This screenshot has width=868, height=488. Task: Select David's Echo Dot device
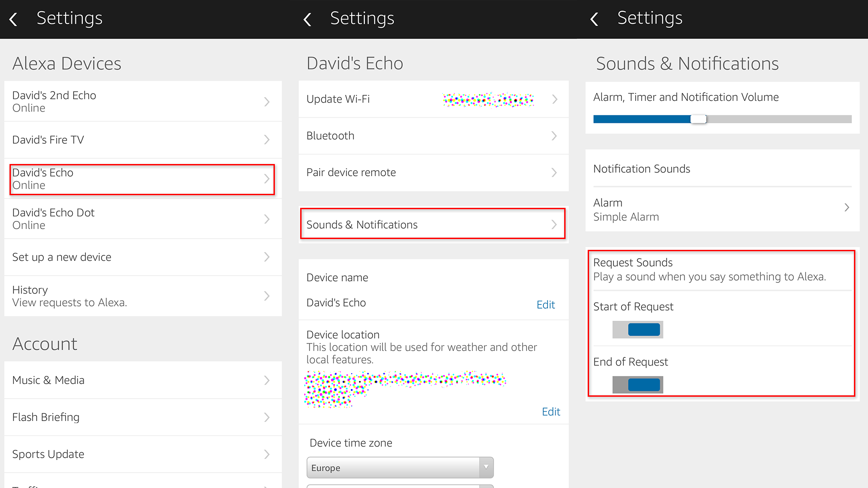(143, 219)
